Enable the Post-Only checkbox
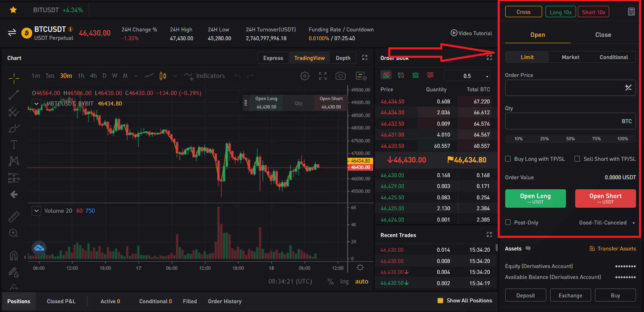This screenshot has height=312, width=644. click(x=508, y=222)
